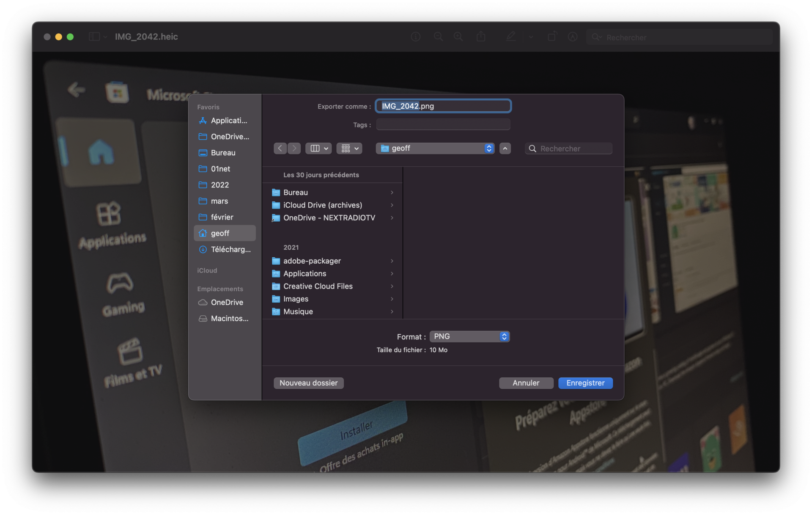This screenshot has height=515, width=812.
Task: Collapse the dialog with the chevron-up button
Action: pyautogui.click(x=505, y=149)
